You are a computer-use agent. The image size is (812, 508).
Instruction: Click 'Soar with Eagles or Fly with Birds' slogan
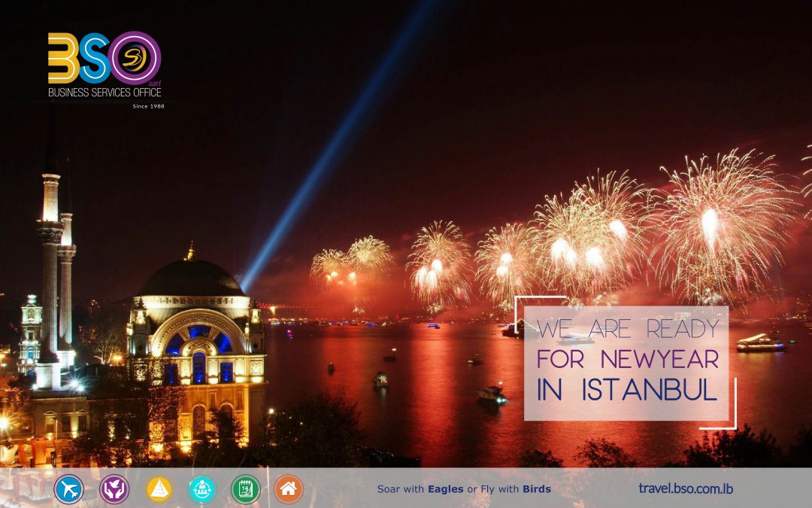(x=464, y=489)
